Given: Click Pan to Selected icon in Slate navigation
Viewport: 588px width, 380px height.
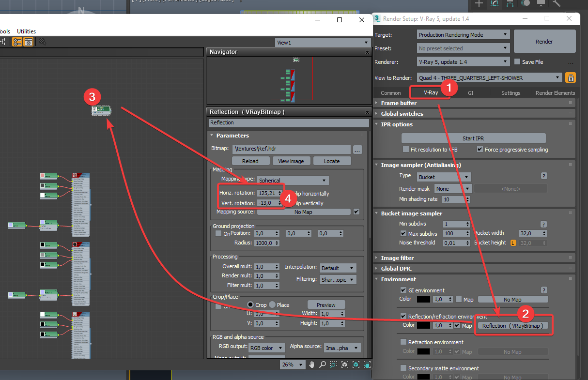Looking at the screenshot, I should tap(367, 365).
